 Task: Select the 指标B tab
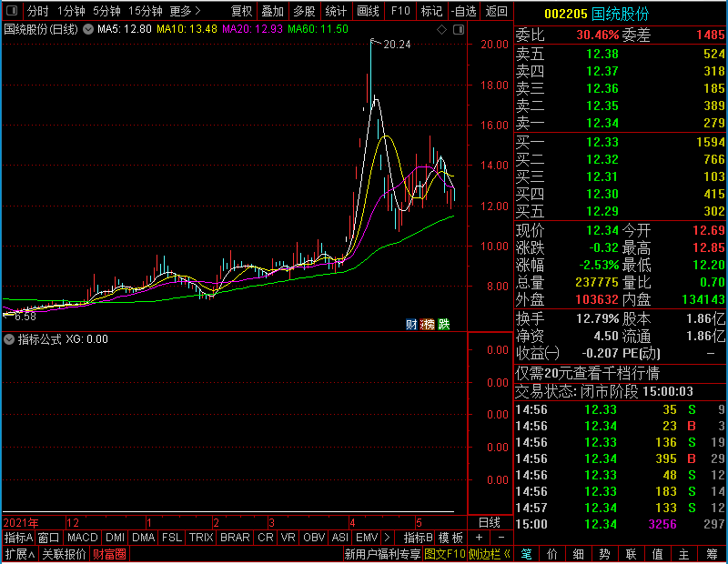(419, 538)
